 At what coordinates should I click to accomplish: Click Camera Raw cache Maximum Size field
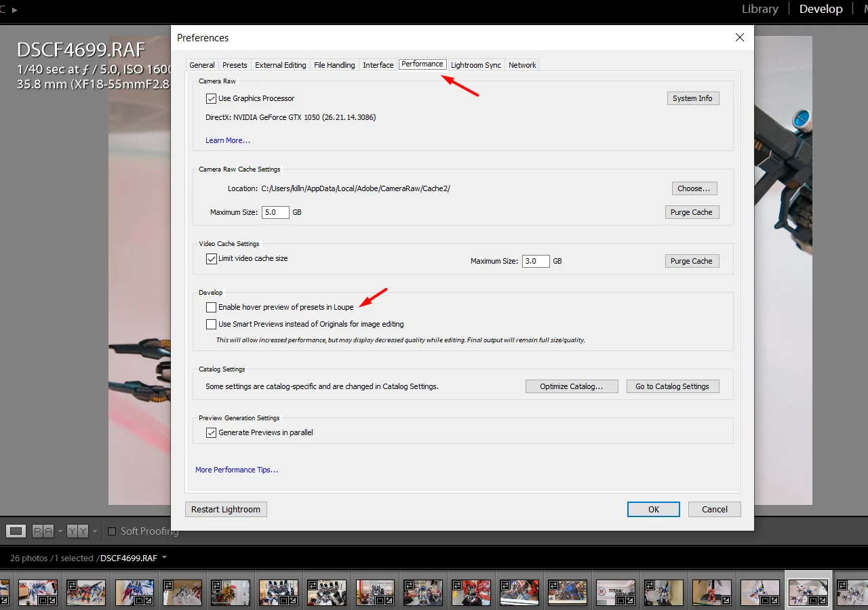[275, 212]
